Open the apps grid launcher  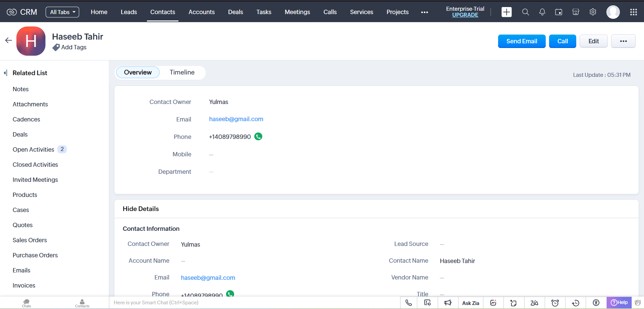click(633, 12)
